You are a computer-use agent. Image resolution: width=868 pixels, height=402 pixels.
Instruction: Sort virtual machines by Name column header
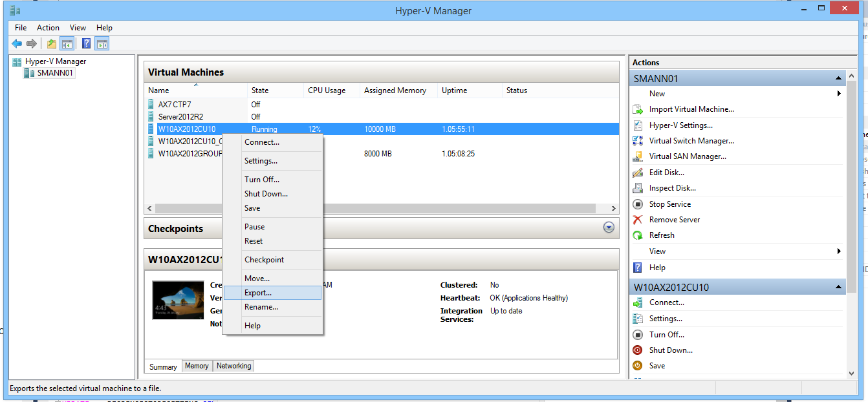coord(196,90)
